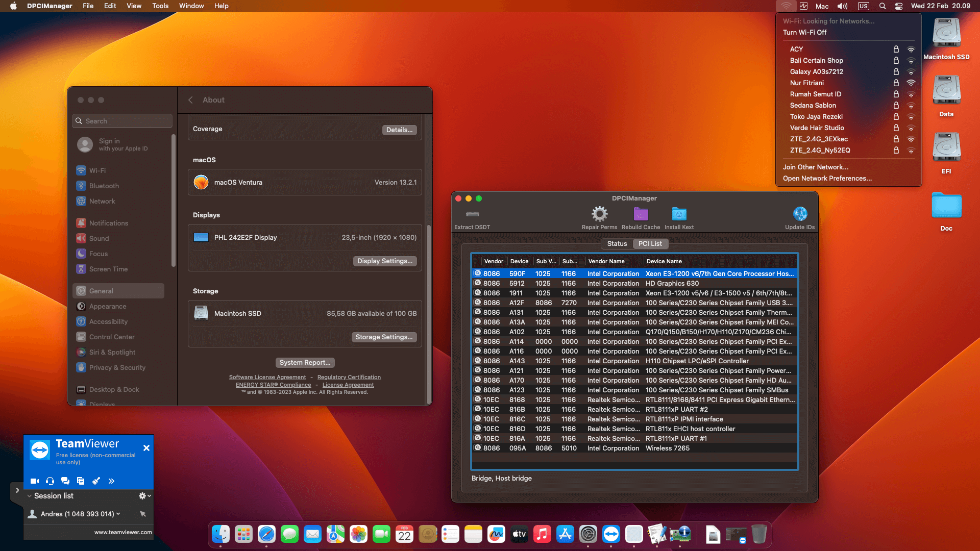Select Open Network Preferences menu item
Screen dimensions: 980x551
827,178
